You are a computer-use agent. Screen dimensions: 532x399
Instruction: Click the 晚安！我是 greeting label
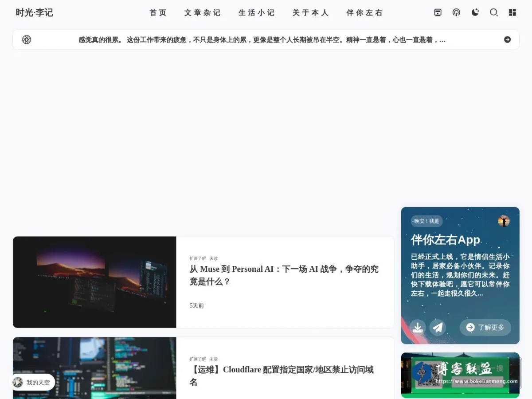pos(427,221)
